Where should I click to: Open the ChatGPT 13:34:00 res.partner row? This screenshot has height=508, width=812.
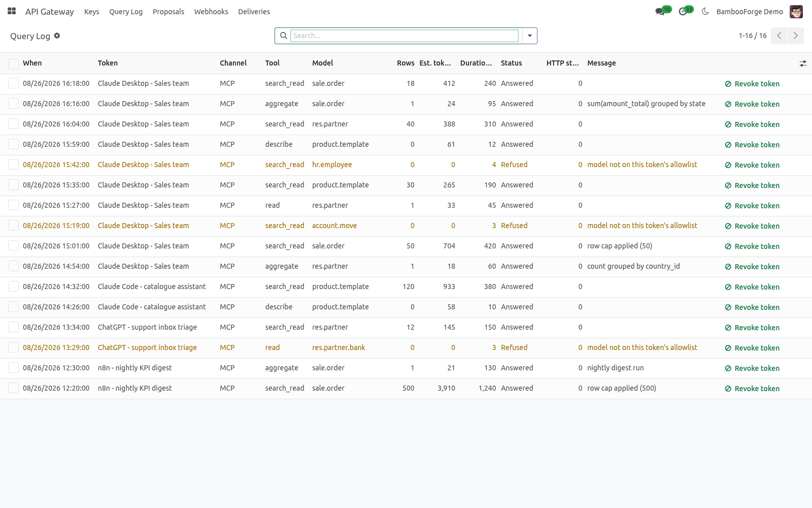tap(406, 327)
